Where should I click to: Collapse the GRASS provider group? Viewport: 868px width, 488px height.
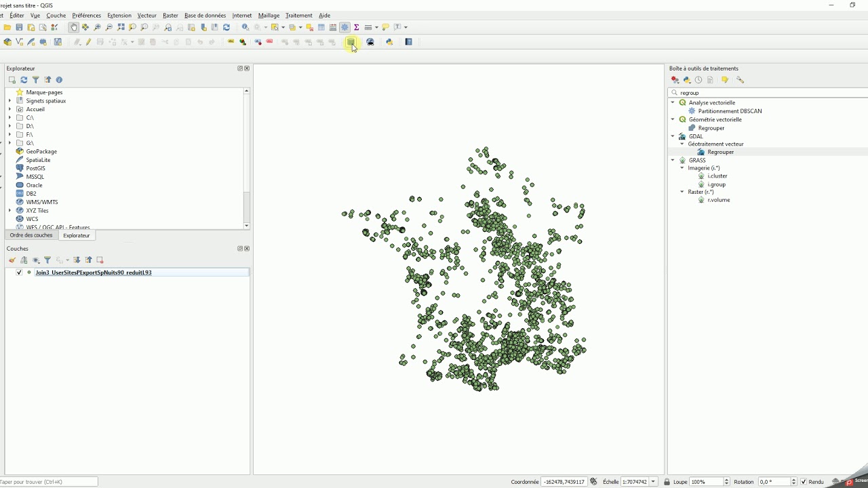[673, 161]
